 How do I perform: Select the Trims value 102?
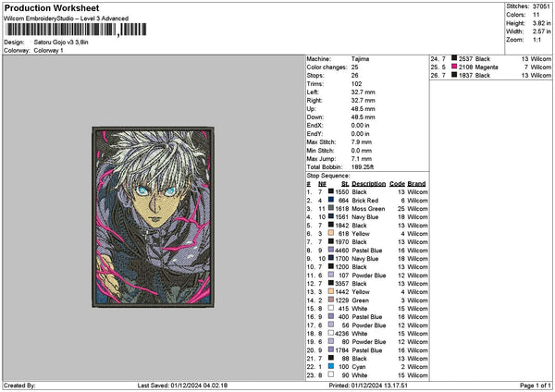(x=356, y=84)
